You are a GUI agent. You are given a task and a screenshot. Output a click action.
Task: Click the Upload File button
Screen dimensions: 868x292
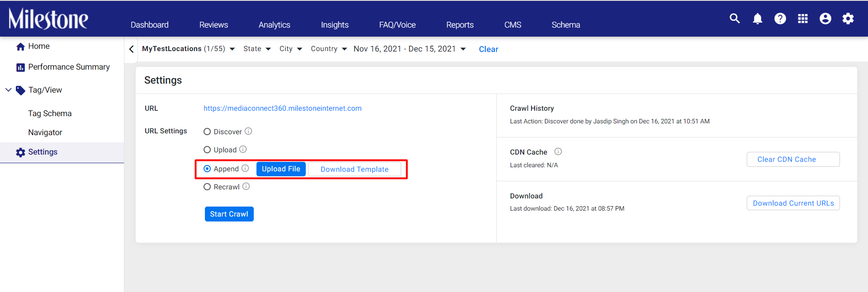(x=281, y=169)
